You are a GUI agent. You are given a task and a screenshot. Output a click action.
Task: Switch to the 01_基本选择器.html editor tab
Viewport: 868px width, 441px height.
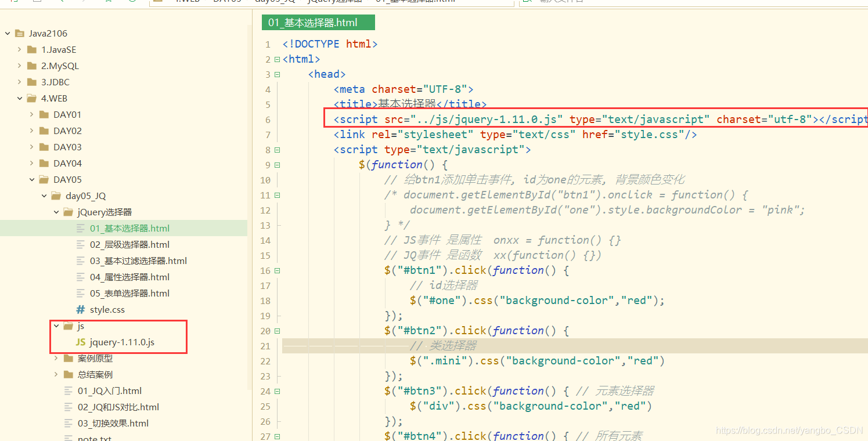(x=318, y=23)
